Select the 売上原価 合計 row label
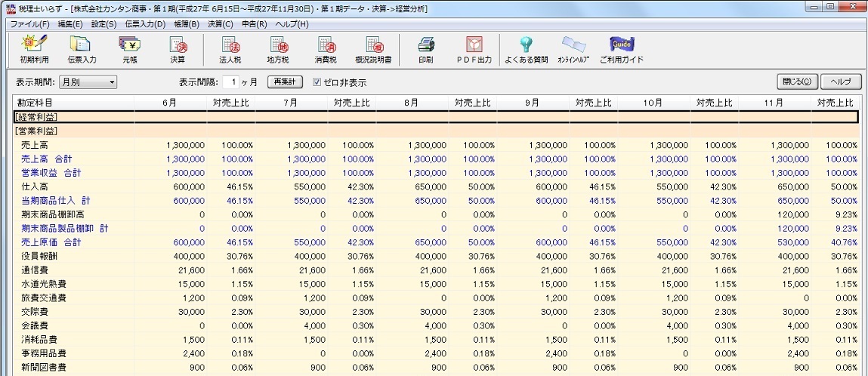868x376 pixels. point(51,241)
